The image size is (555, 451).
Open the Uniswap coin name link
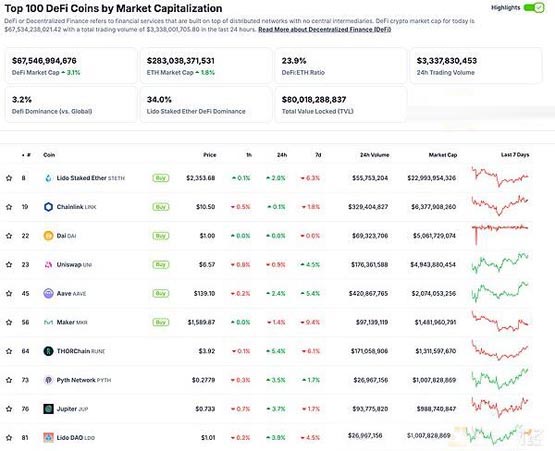coord(74,264)
